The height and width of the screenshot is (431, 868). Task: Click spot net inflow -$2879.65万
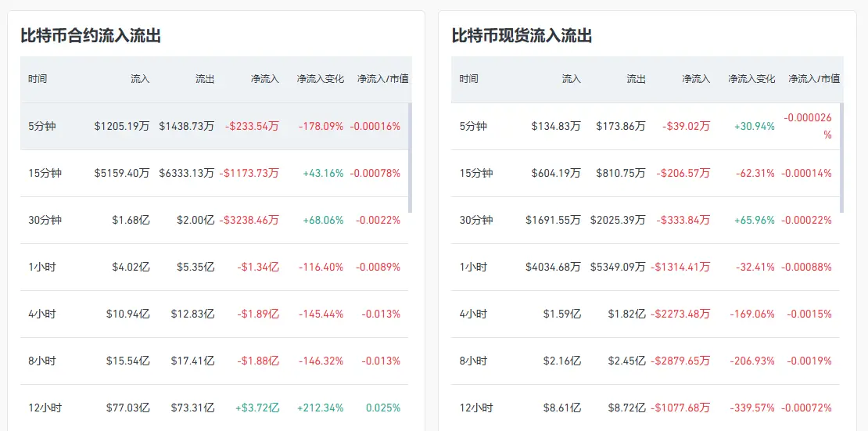[680, 361]
